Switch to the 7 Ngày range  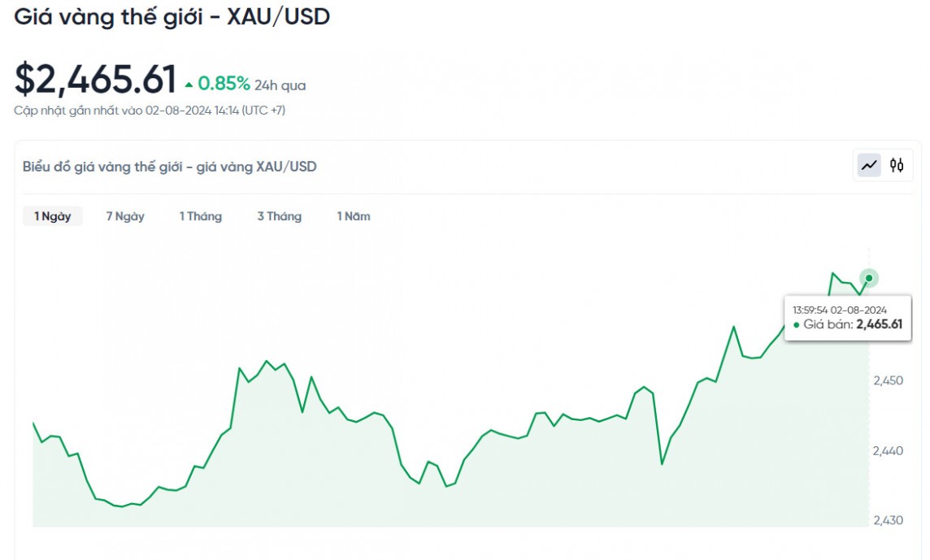pos(125,216)
